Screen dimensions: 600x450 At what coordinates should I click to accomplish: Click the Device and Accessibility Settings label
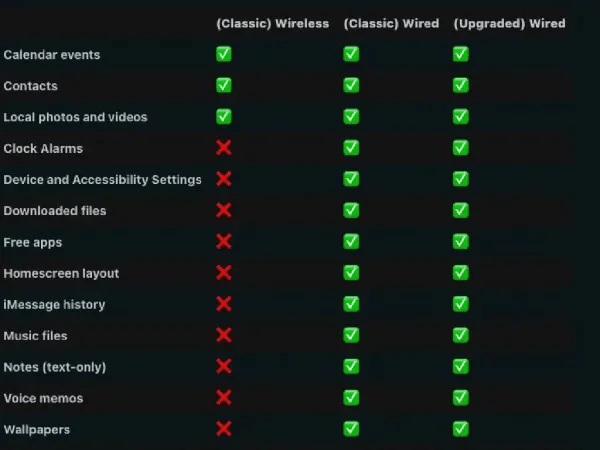pos(103,179)
